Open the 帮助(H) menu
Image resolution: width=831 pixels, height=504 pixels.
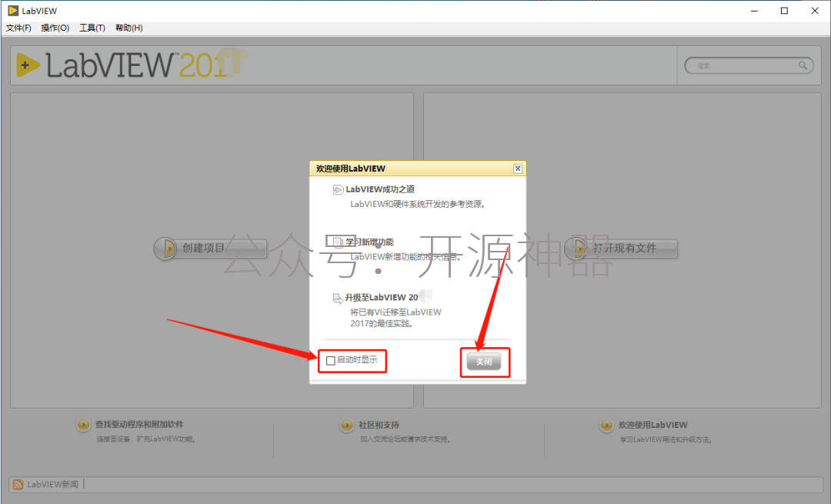pos(128,28)
